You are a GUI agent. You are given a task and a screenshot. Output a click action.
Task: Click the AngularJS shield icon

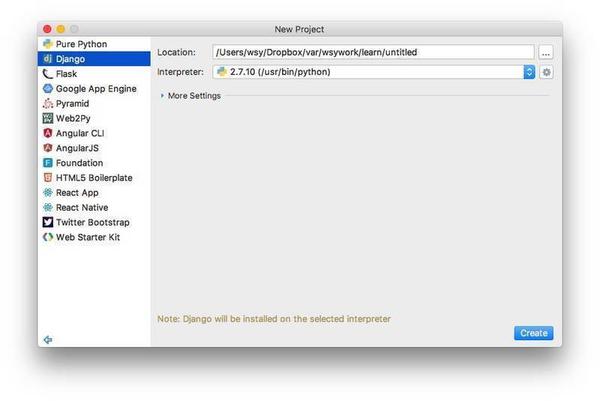pyautogui.click(x=47, y=148)
